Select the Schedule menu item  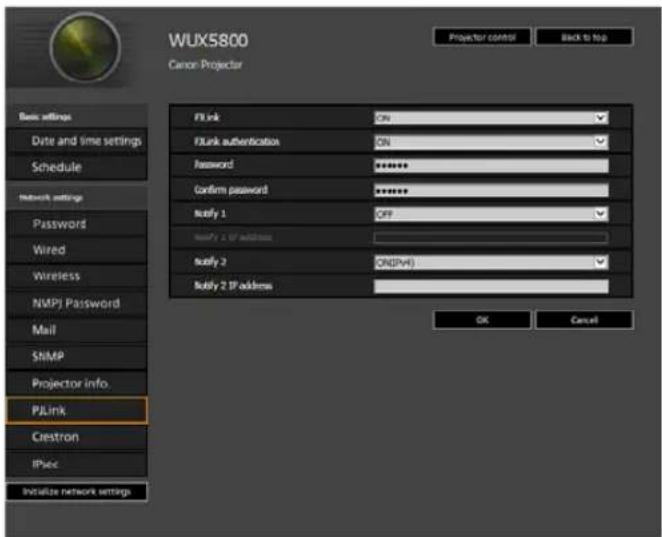point(77,167)
